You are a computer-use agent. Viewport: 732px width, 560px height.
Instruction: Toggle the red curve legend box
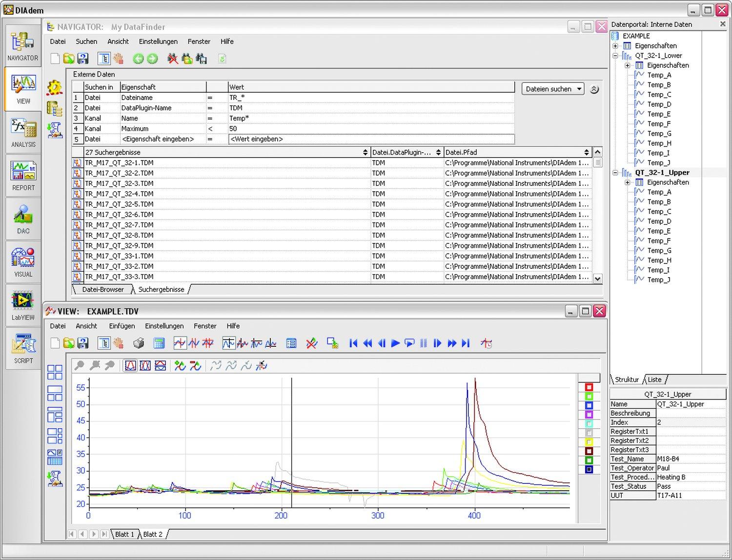[x=589, y=387]
